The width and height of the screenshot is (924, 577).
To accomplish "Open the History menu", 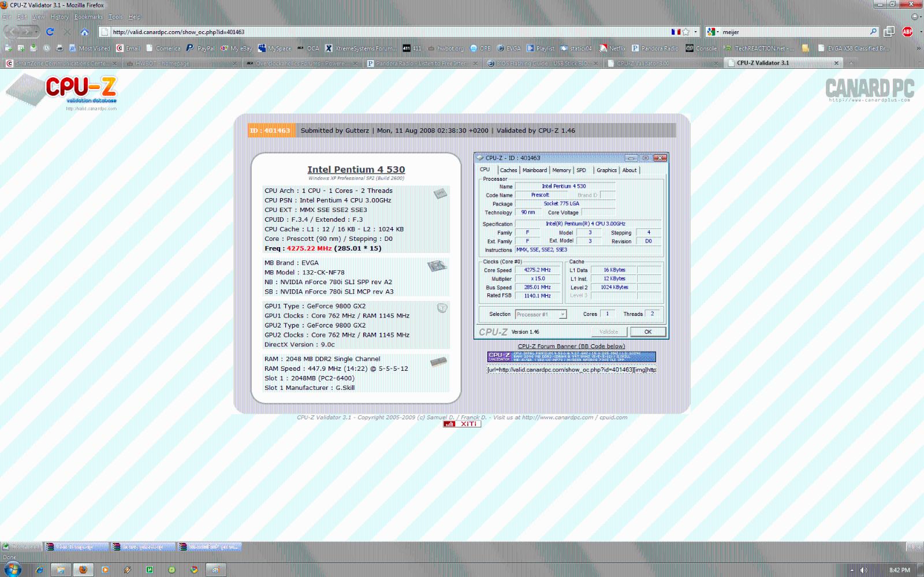I will [x=59, y=17].
